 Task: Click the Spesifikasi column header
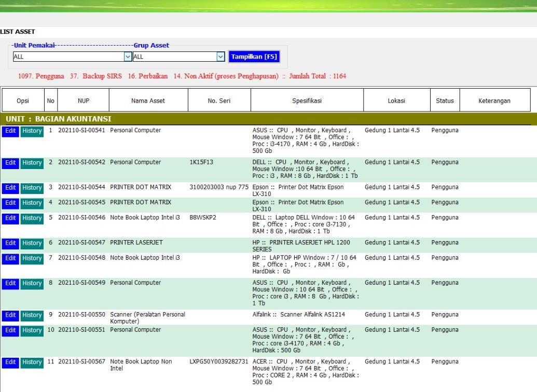(307, 100)
